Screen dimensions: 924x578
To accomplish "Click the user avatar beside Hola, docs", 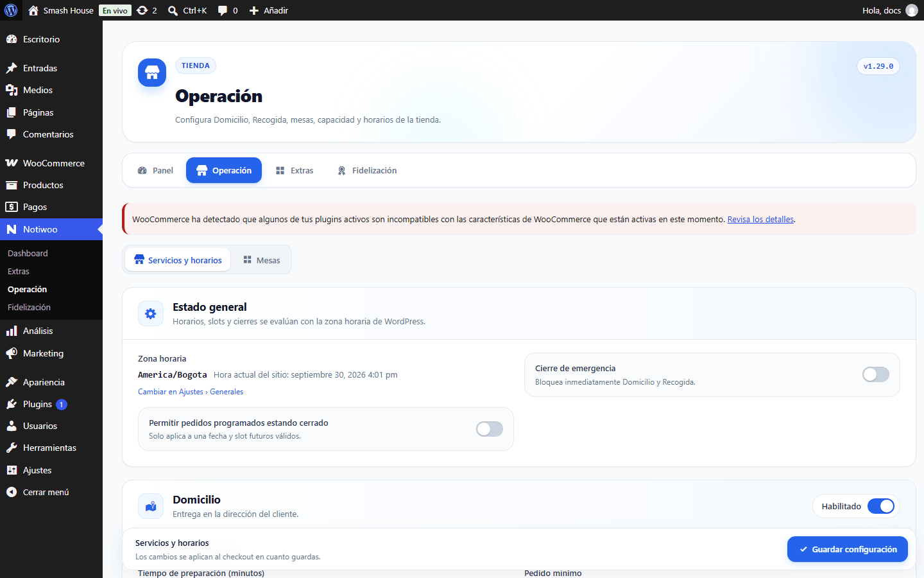I will pos(912,10).
